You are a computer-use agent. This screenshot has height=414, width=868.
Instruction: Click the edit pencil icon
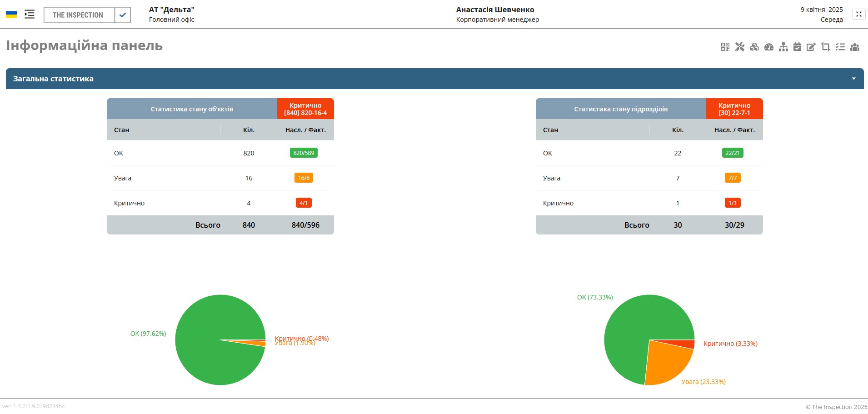811,47
